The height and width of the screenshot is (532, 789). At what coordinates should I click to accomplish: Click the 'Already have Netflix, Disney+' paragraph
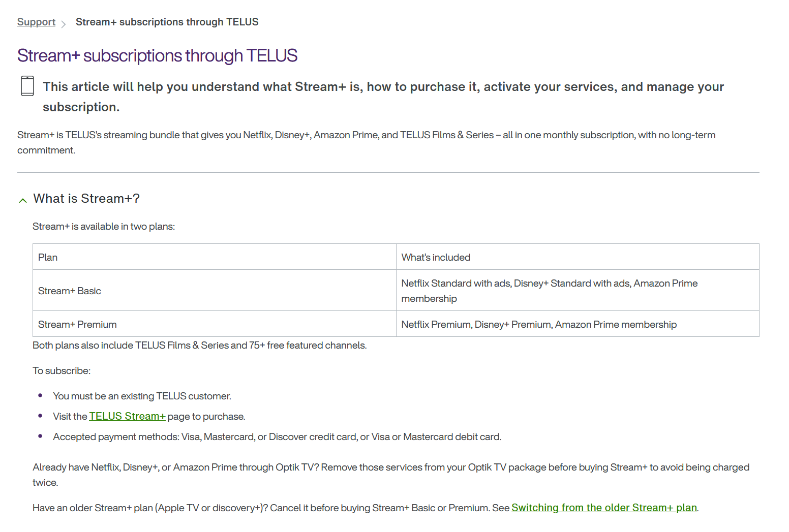coord(391,475)
